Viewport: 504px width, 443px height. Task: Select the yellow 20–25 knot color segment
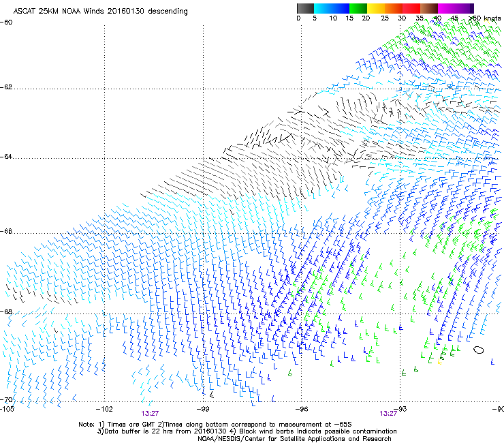coord(376,8)
